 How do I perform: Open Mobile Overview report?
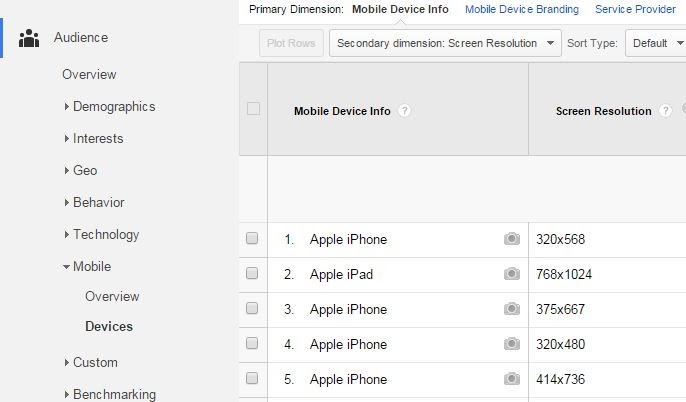pyautogui.click(x=112, y=297)
